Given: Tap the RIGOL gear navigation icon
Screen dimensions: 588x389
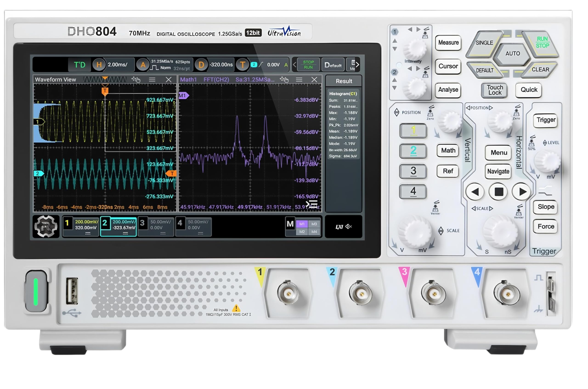Looking at the screenshot, I should 46,226.
